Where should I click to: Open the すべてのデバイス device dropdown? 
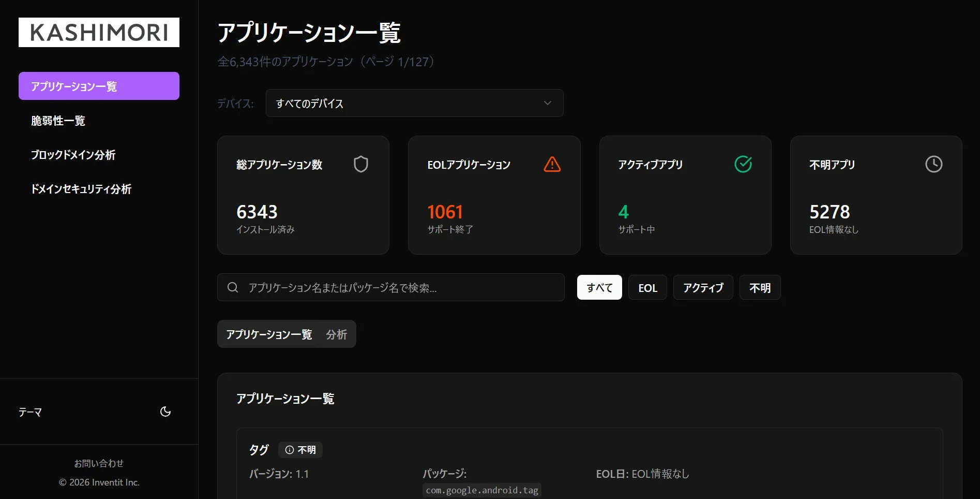414,103
